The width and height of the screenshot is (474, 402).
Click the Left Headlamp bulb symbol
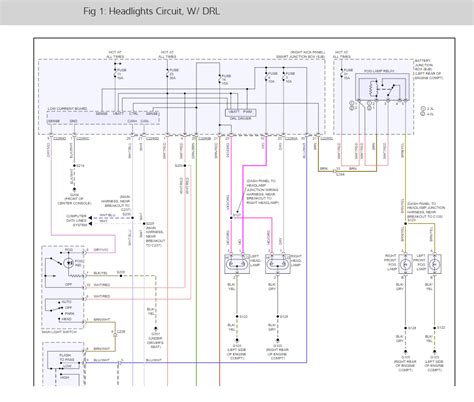click(x=237, y=264)
